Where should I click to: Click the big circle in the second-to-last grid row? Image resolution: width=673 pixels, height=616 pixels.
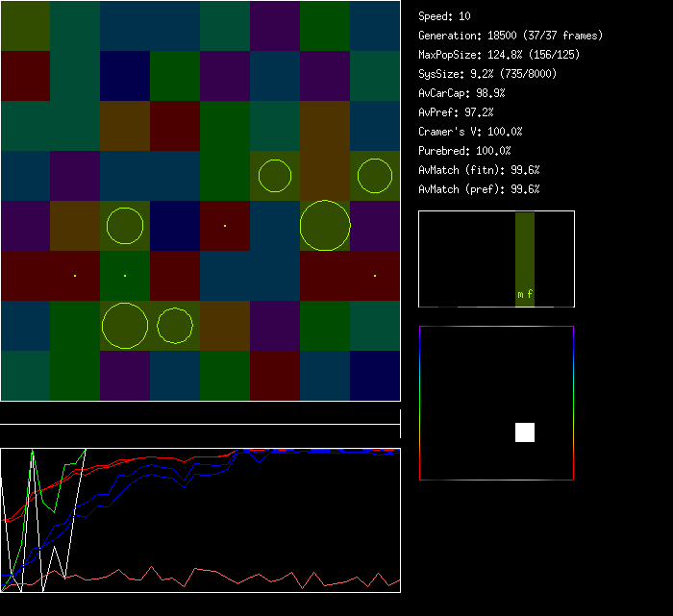point(125,326)
